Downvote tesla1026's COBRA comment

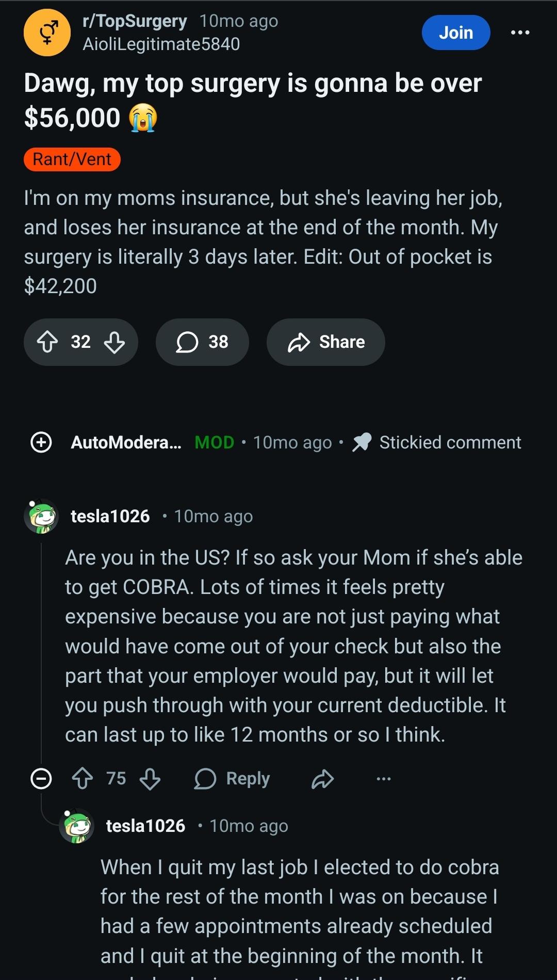click(150, 778)
